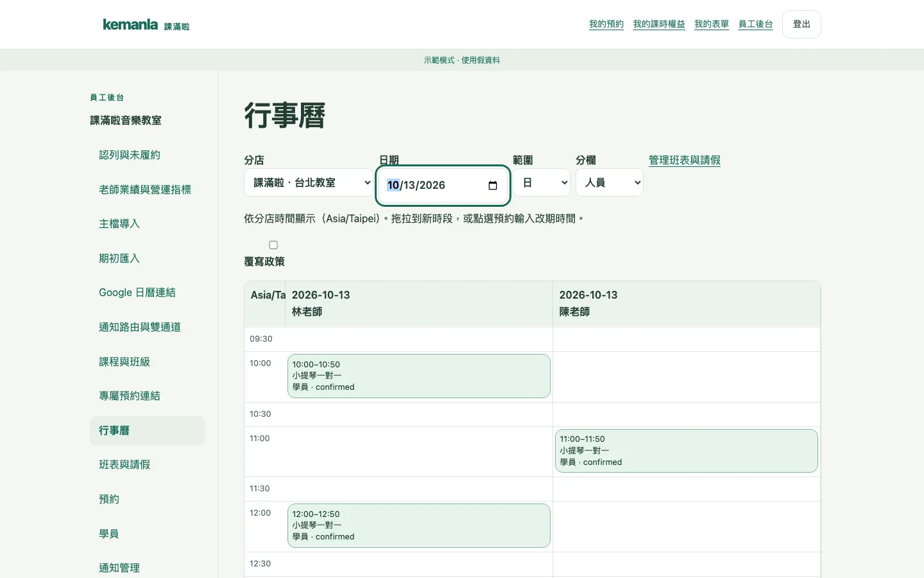Viewport: 924px width, 578px height.
Task: Open 通知路由與雙通道 sidebar item
Action: click(x=147, y=327)
